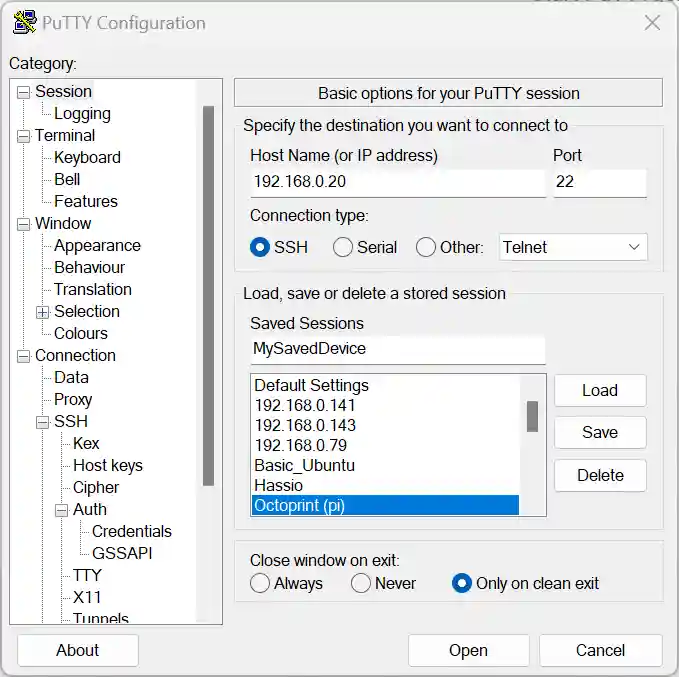The image size is (679, 677).
Task: Select saved session 192.168.0.143
Action: click(x=385, y=425)
